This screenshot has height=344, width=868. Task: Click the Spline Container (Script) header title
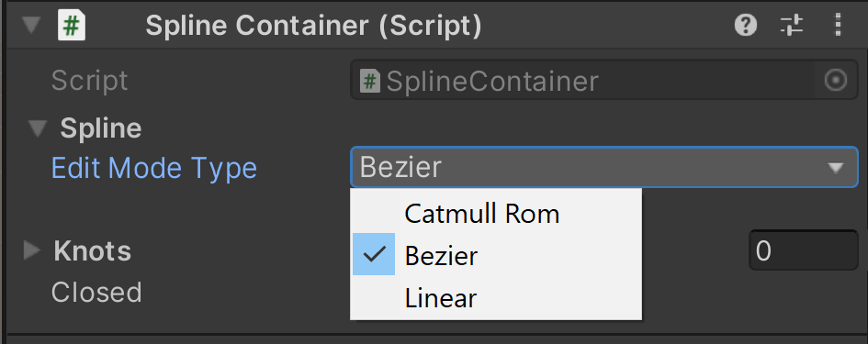313,26
